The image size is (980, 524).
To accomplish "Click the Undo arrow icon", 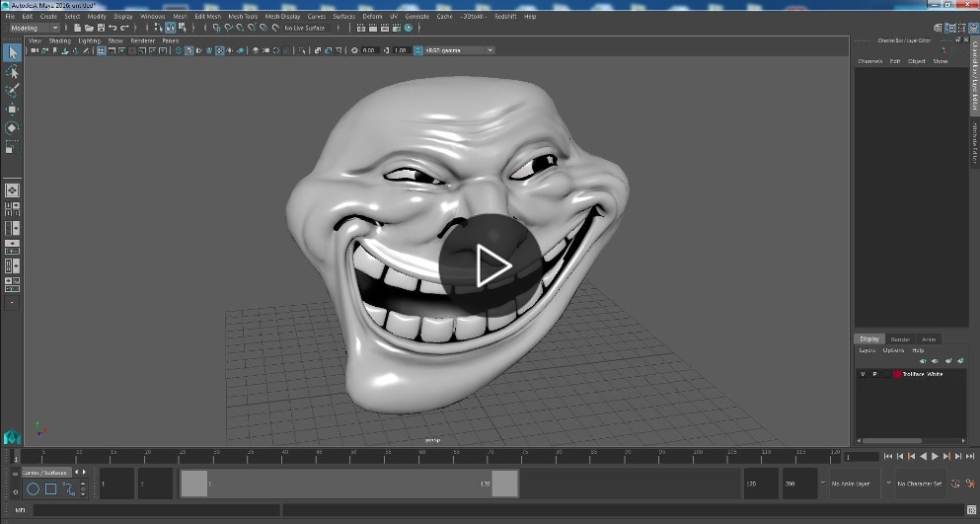I will 113,28.
